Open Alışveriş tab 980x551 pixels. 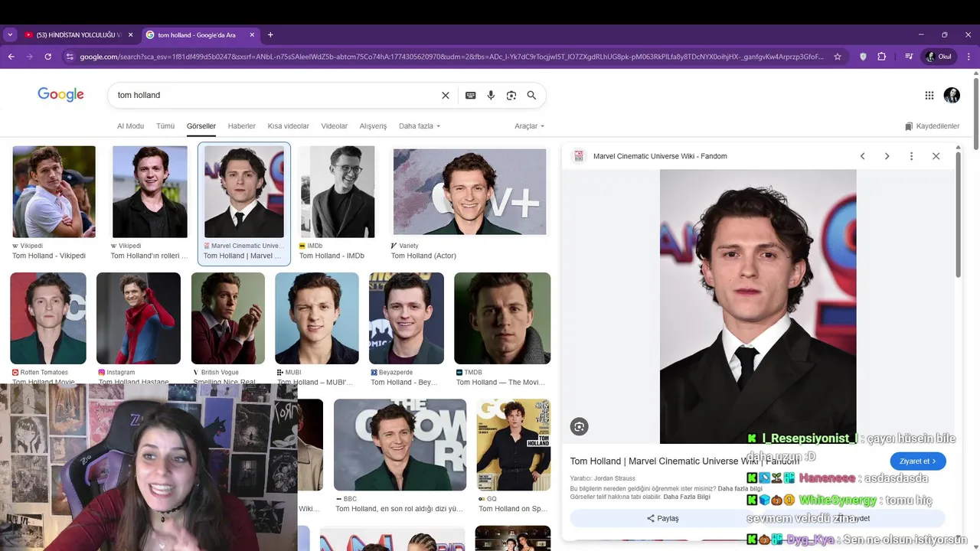(x=374, y=126)
